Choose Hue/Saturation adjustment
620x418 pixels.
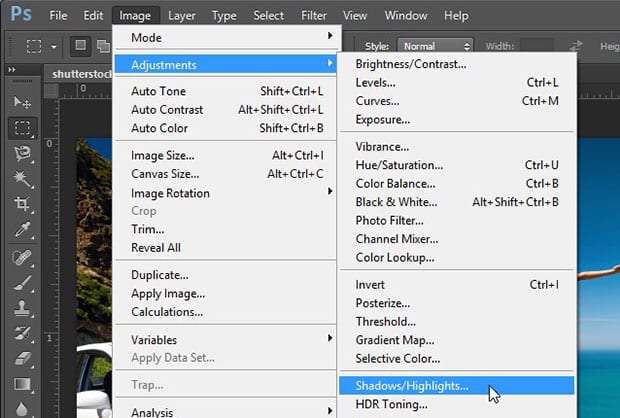tap(456, 165)
